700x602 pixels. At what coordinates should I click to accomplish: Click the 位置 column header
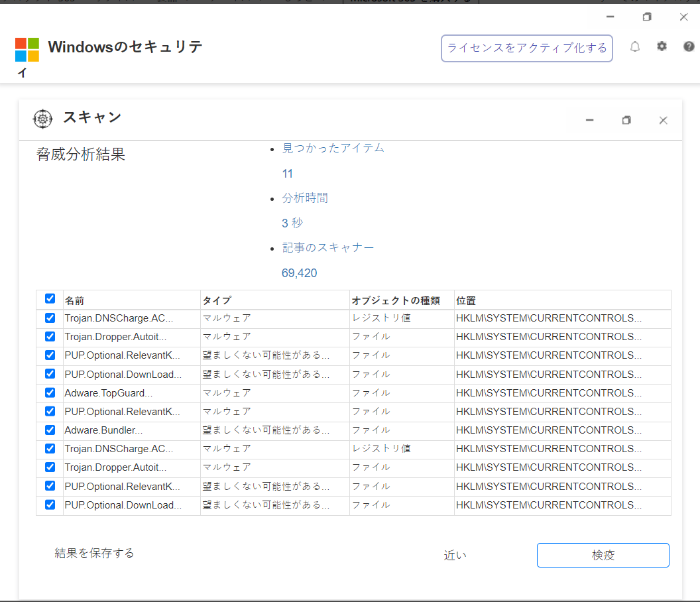(466, 300)
